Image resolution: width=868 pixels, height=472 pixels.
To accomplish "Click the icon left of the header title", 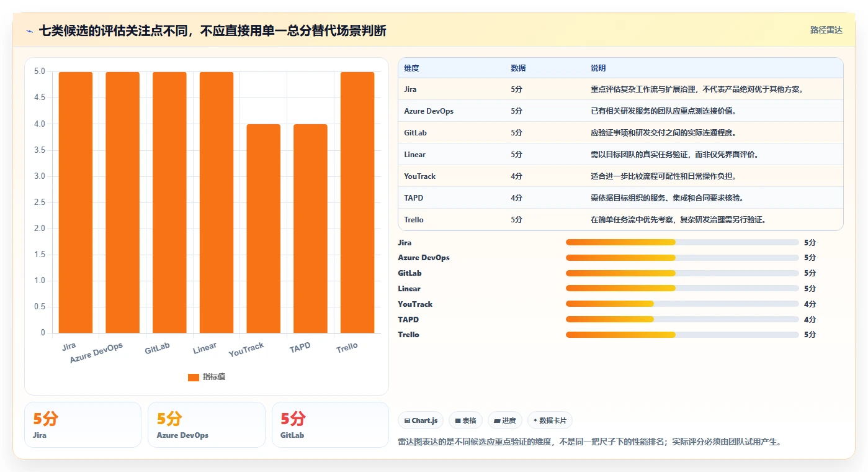I will point(30,31).
